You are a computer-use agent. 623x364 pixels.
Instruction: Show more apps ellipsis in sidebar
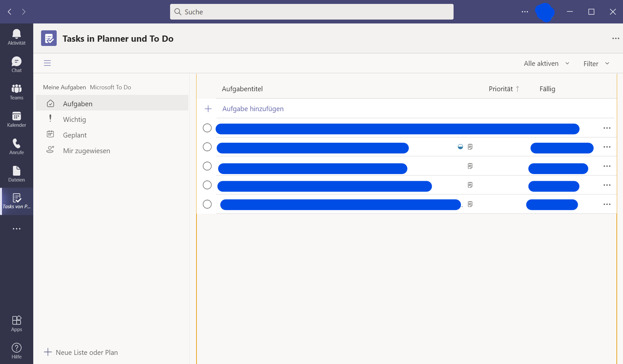pos(17,229)
